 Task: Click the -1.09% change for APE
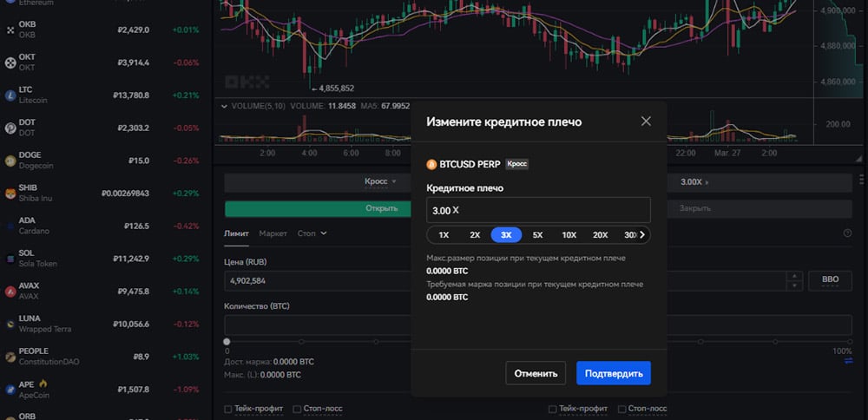coord(186,390)
